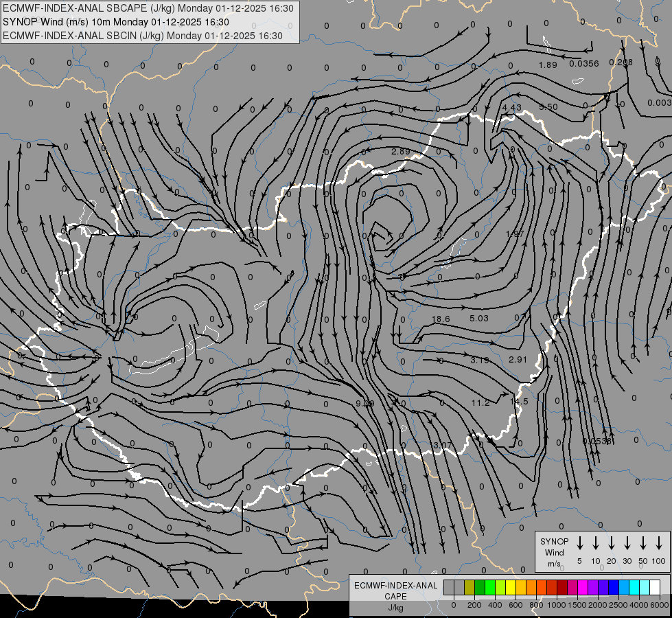Click the 800 label on CAPE scale
The width and height of the screenshot is (672, 618).
536,605
